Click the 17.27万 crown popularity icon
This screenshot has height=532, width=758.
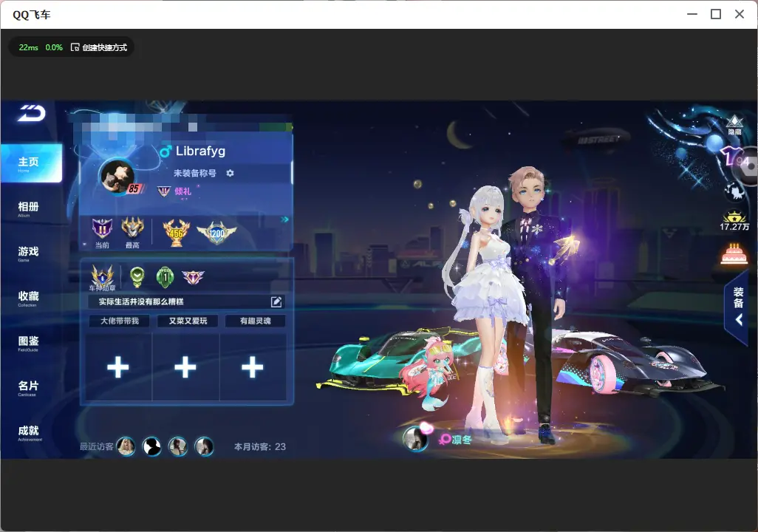coord(734,221)
